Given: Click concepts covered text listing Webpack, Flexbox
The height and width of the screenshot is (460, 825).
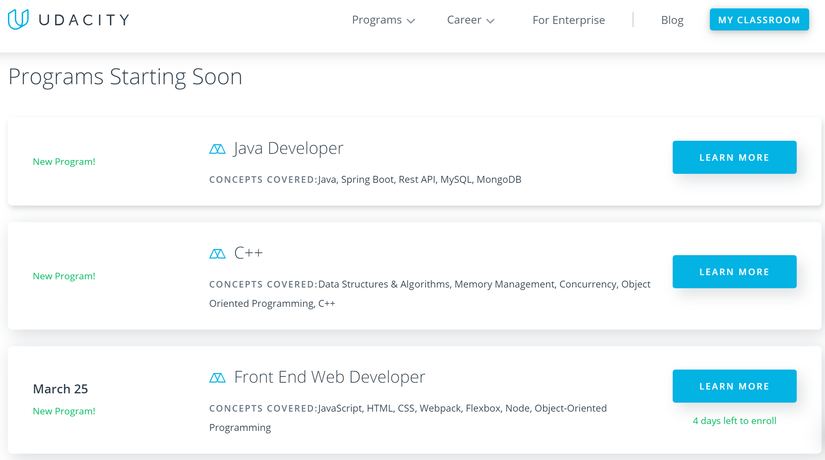Looking at the screenshot, I should 408,418.
